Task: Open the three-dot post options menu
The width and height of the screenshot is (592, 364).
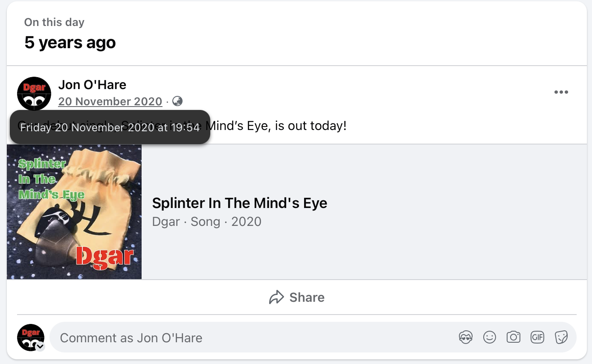Action: coord(561,92)
